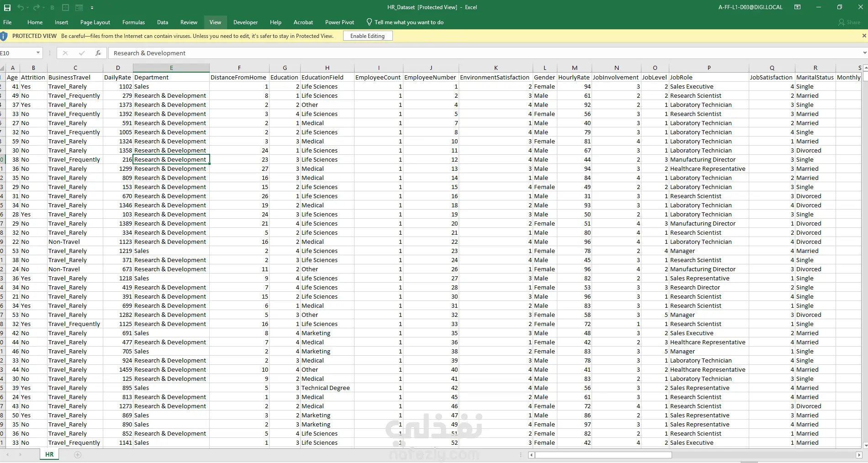Image resolution: width=868 pixels, height=463 pixels.
Task: Open the Developer ribbon tab
Action: [x=245, y=22]
